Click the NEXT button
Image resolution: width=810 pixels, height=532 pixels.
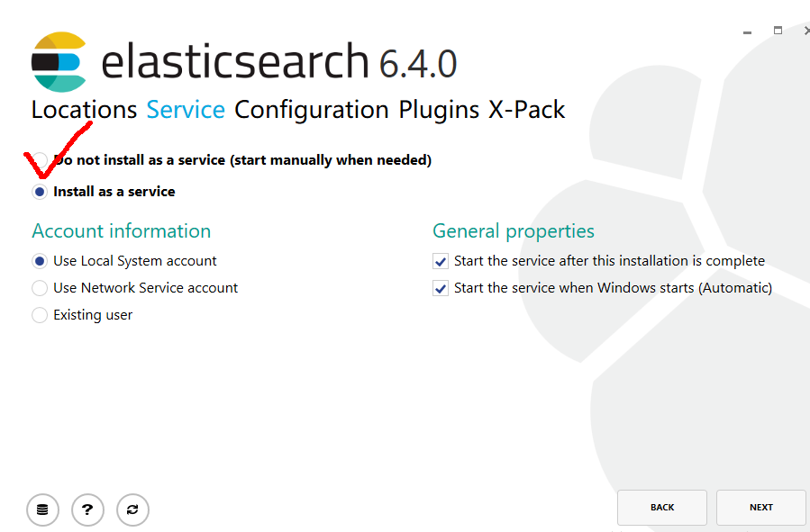point(761,507)
